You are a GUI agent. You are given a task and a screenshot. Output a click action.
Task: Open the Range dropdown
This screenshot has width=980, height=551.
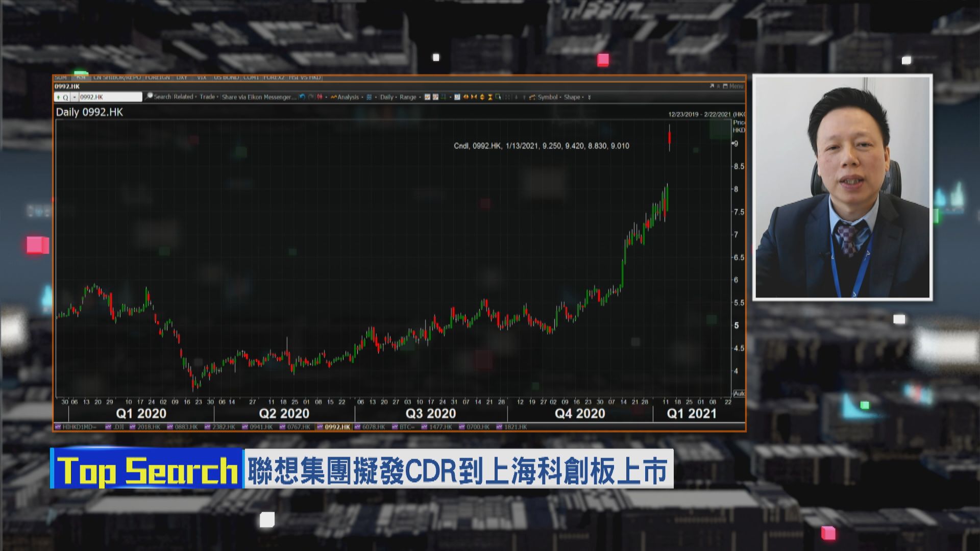410,97
